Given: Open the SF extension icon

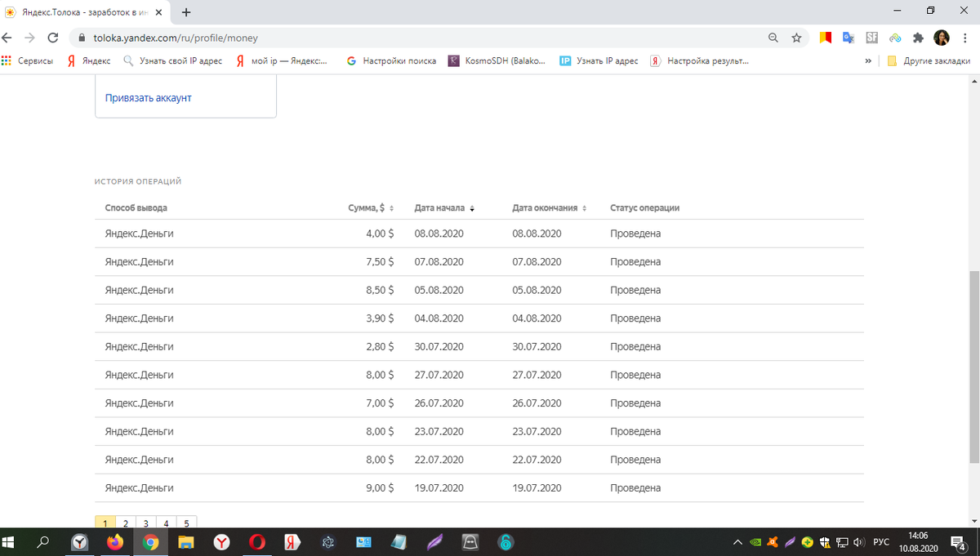Looking at the screenshot, I should [x=871, y=38].
